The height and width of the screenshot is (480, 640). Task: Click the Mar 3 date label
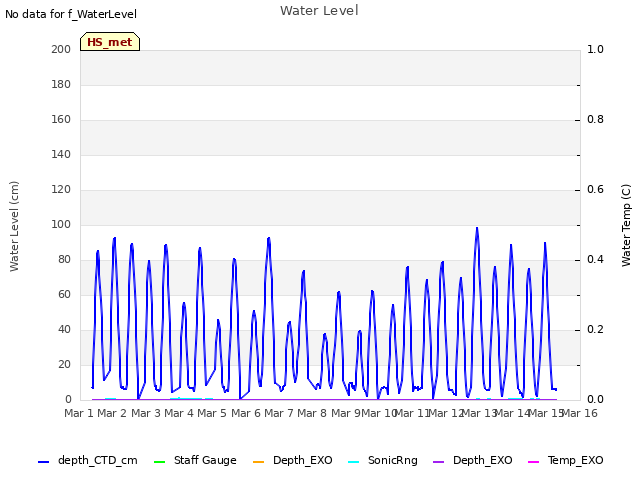pyautogui.click(x=146, y=413)
